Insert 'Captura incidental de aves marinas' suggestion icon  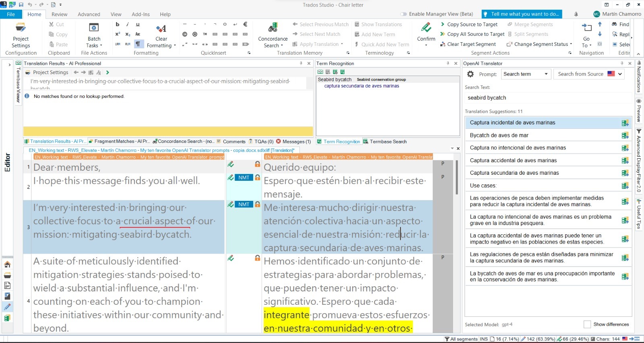pyautogui.click(x=625, y=123)
